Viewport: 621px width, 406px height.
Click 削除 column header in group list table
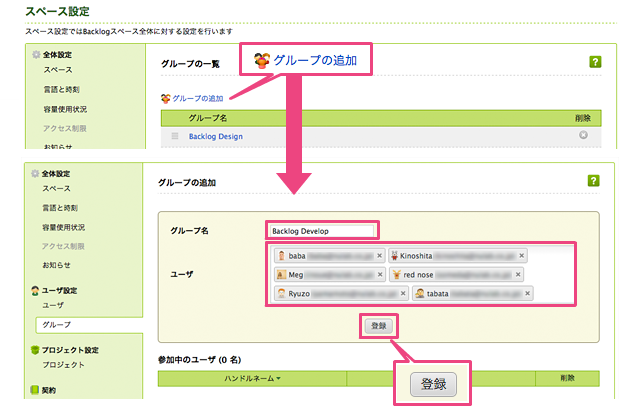point(583,118)
